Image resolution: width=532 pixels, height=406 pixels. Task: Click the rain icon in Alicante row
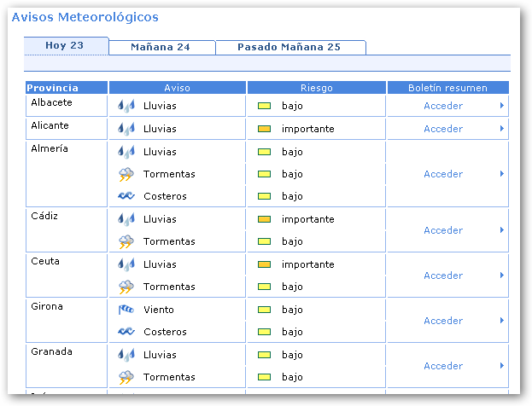point(126,130)
